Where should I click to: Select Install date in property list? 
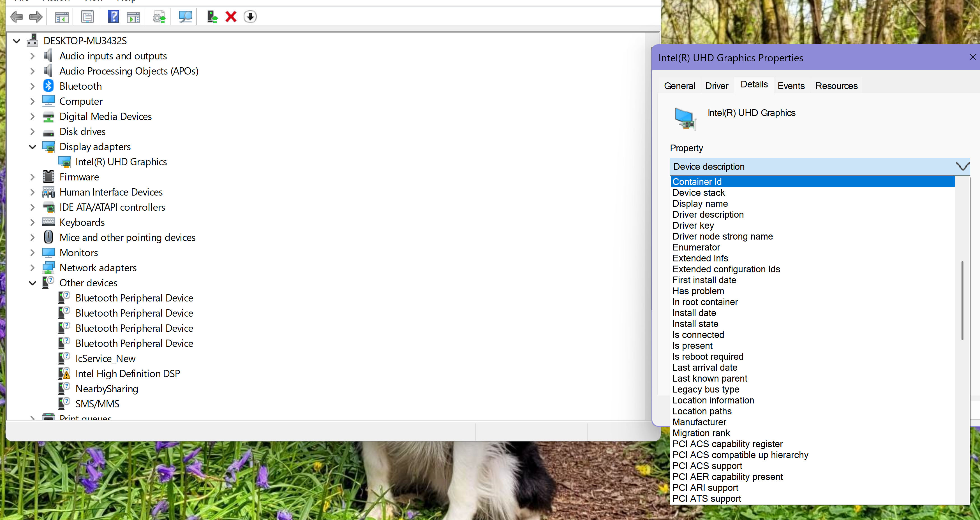coord(812,313)
